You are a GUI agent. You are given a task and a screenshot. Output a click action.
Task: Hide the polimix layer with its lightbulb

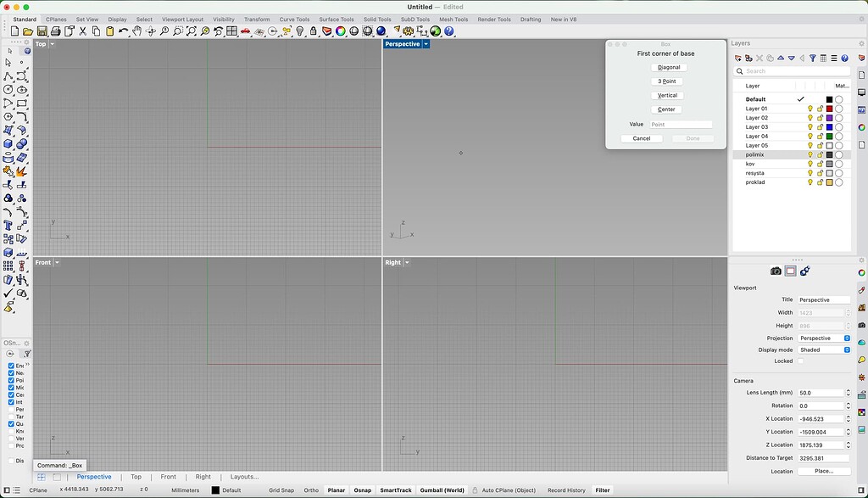(x=810, y=155)
